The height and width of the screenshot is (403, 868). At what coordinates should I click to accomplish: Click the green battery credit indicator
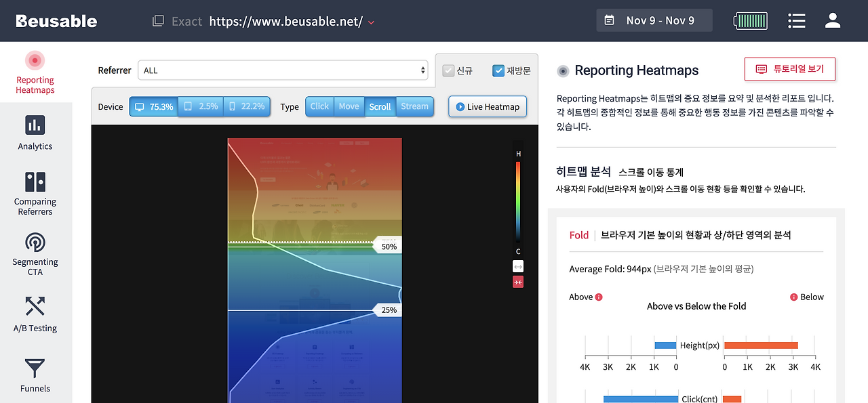[x=751, y=20]
